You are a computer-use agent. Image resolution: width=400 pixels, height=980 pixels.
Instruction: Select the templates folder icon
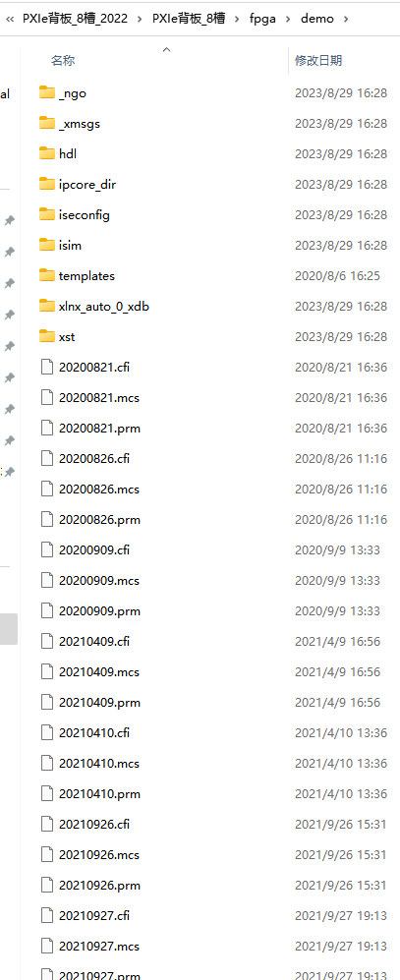point(47,275)
